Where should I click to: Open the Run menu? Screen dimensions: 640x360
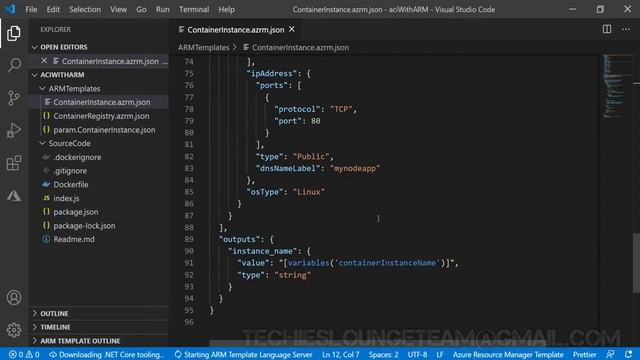(162, 9)
